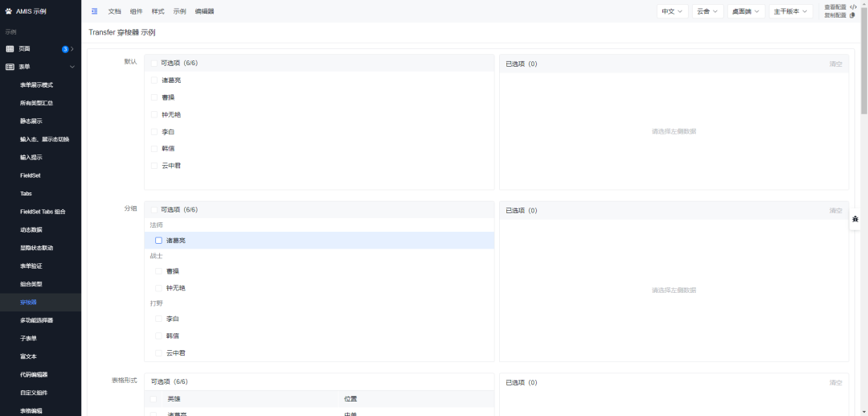Check 李白 in the 默认 list
Screen dimensions: 868x416
pos(154,132)
